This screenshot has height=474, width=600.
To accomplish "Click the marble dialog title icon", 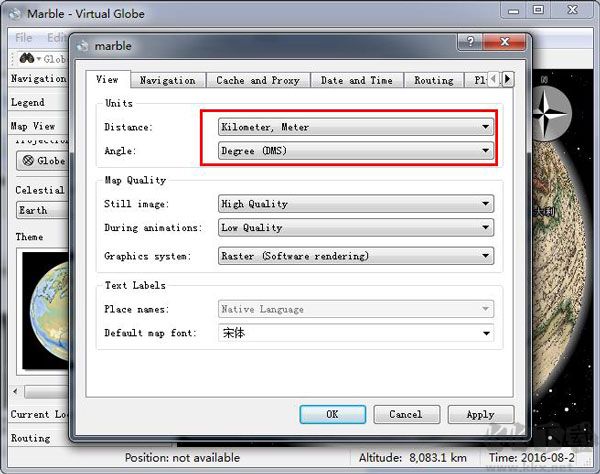I will click(82, 46).
